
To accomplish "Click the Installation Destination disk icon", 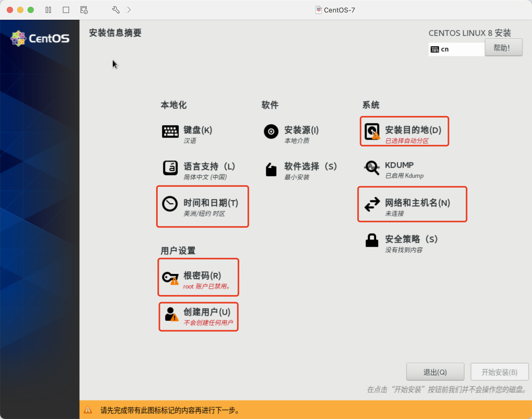I will pos(372,132).
